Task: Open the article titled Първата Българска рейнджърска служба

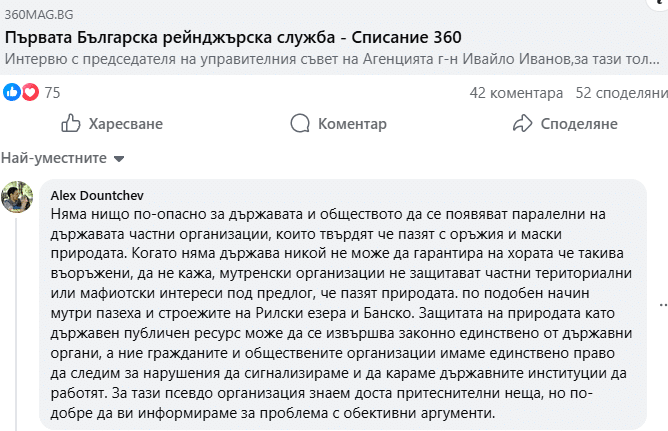Action: tap(233, 37)
